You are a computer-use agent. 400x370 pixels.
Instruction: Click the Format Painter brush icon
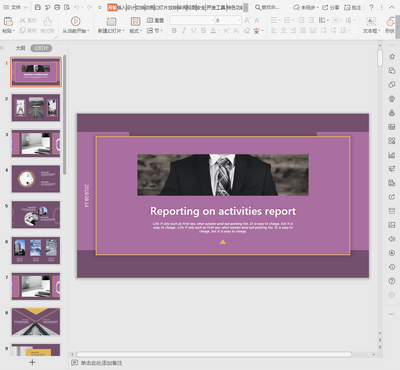point(48,21)
